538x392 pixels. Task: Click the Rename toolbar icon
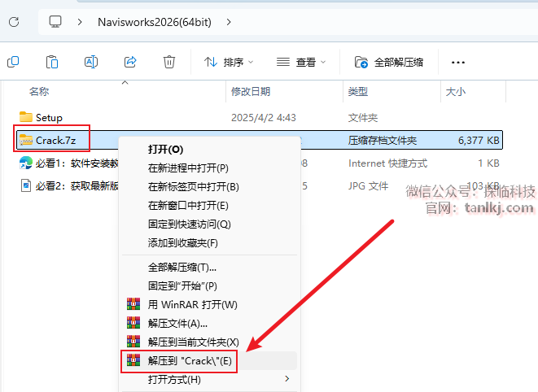[x=91, y=62]
